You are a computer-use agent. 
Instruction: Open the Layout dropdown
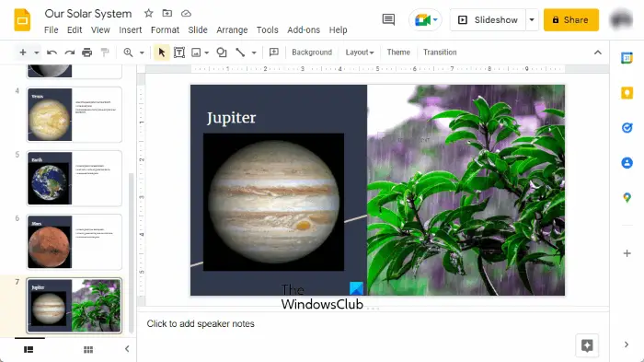click(x=360, y=53)
